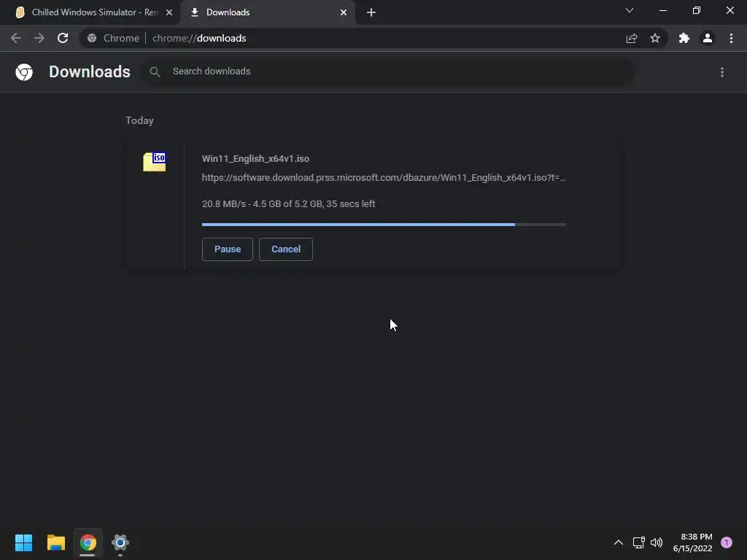Restore down the Chrome window
Viewport: 747px width, 560px height.
pos(697,10)
